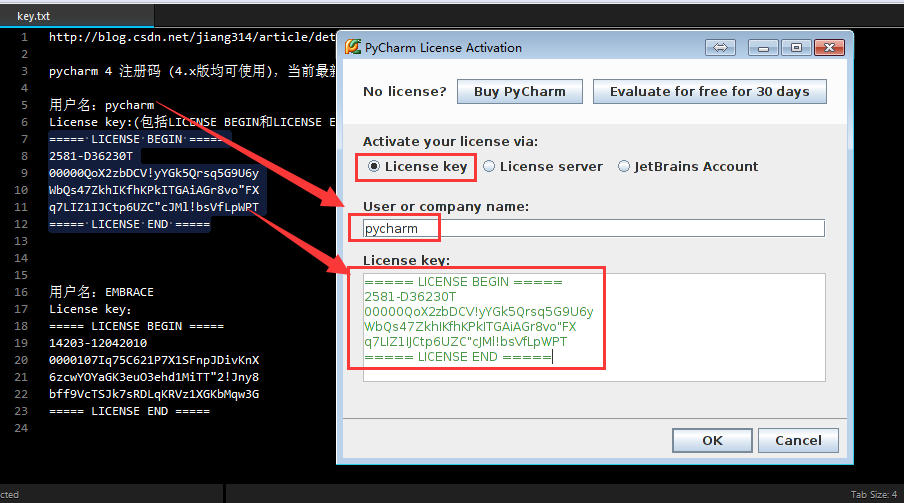Click the line '14203-12042010' in editor

point(98,343)
